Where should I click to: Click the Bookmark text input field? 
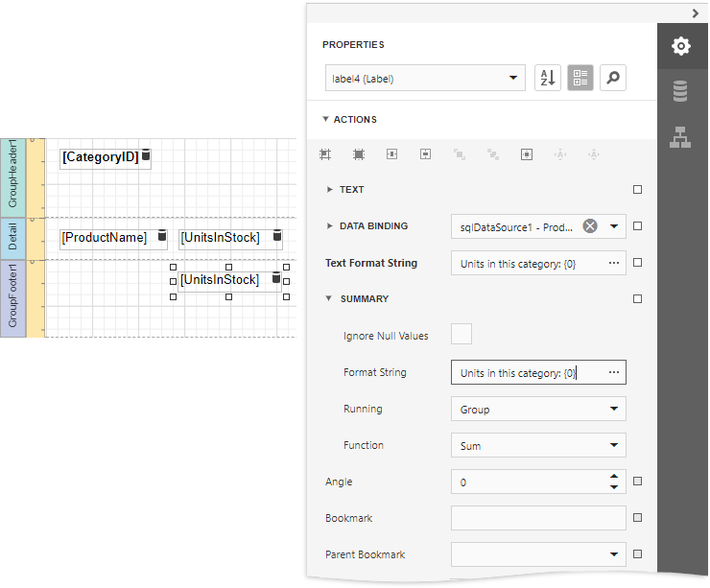click(537, 518)
